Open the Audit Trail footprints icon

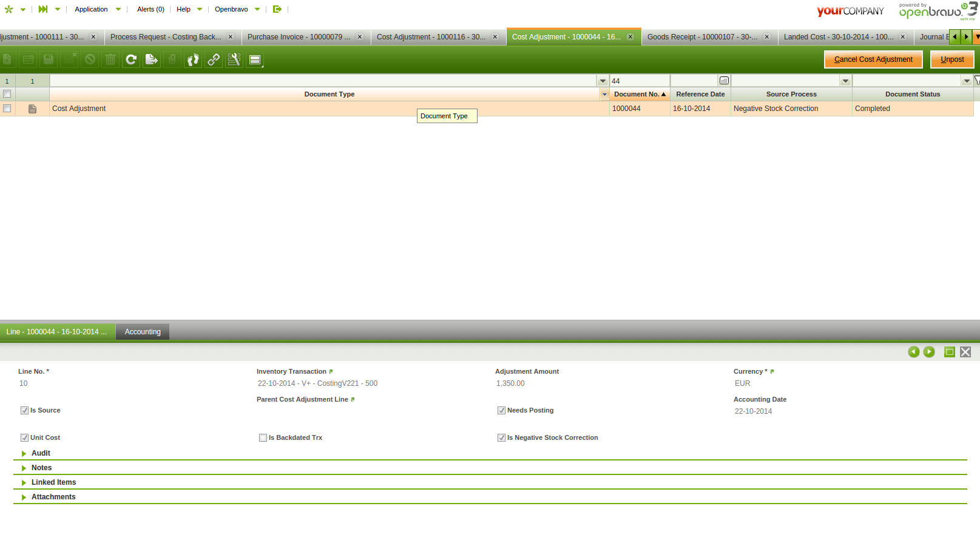[x=193, y=59]
